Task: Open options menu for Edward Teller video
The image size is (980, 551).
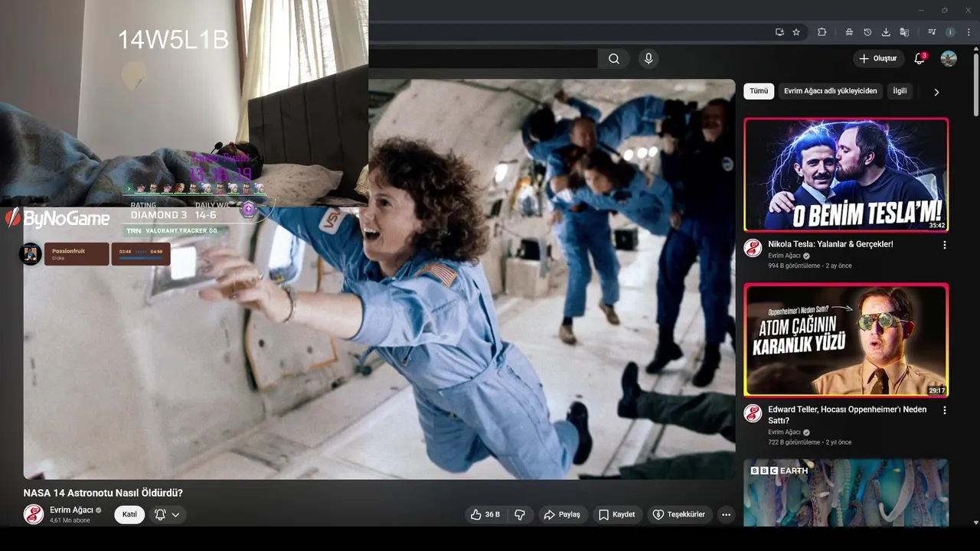Action: (x=944, y=410)
